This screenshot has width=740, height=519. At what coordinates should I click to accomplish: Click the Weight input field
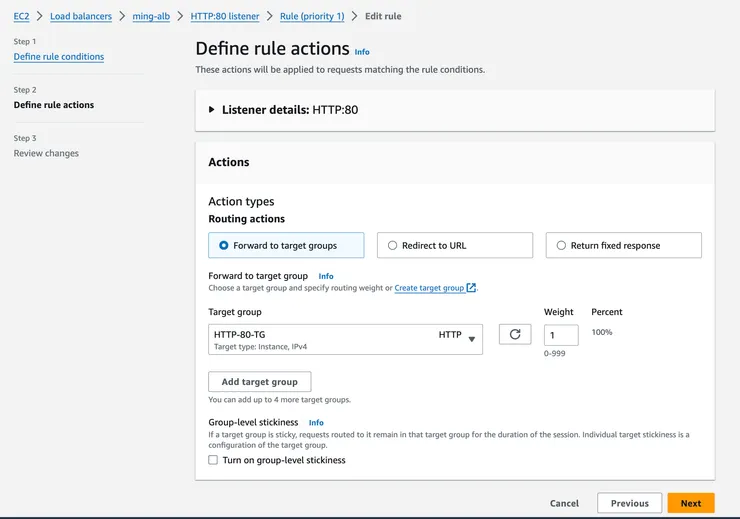560,335
